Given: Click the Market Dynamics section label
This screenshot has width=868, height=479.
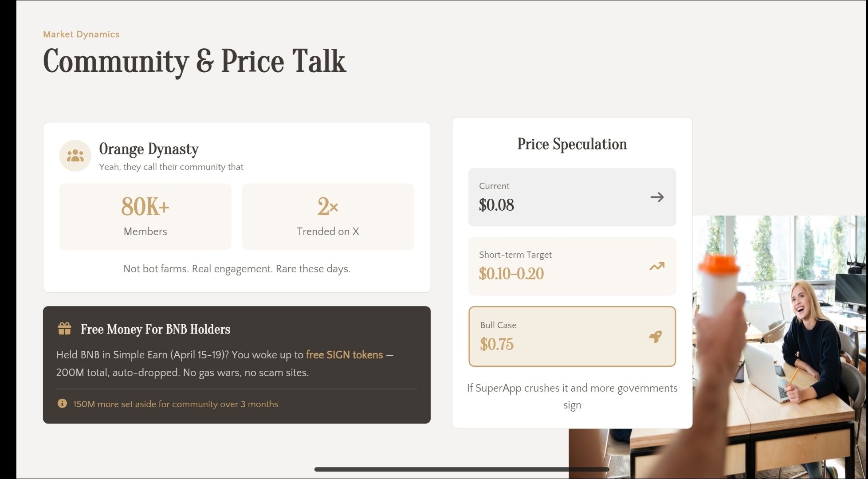Looking at the screenshot, I should 81,34.
